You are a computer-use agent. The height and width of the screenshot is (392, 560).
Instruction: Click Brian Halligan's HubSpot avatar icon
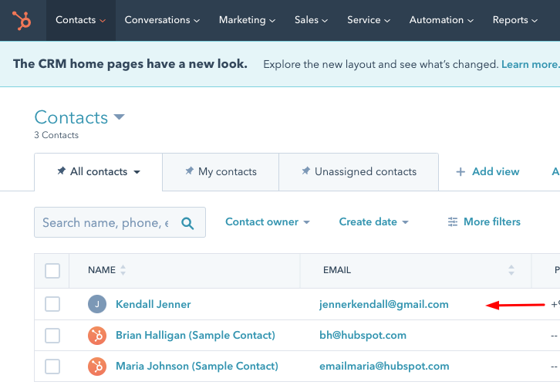click(97, 336)
